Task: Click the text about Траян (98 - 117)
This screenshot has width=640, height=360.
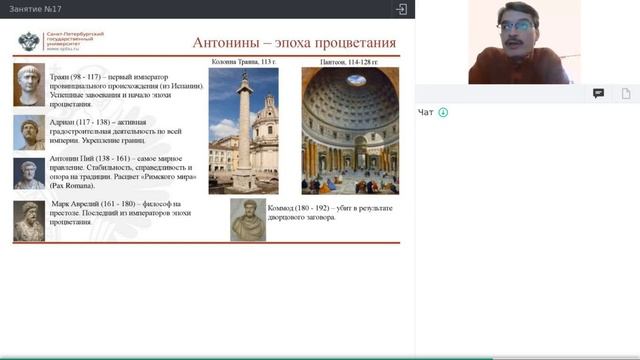Action: point(127,90)
